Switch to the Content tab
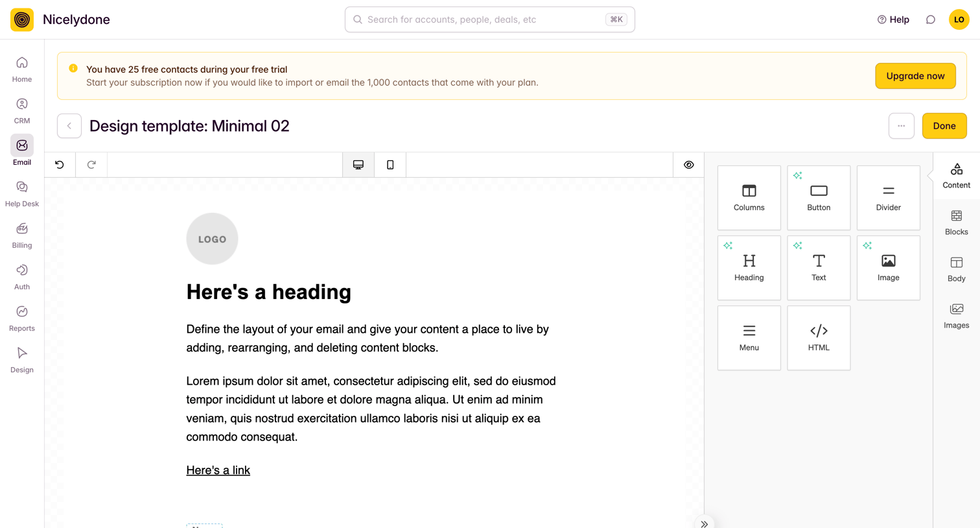The width and height of the screenshot is (980, 528). pyautogui.click(x=957, y=176)
